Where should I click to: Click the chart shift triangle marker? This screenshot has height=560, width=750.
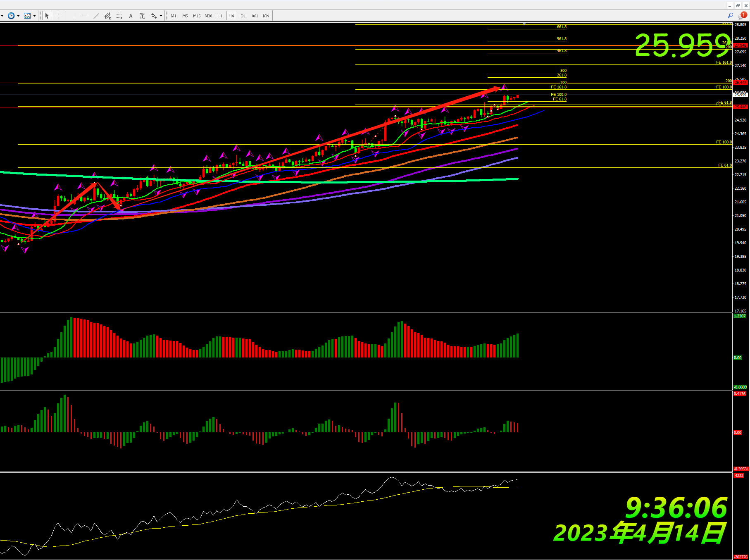coord(524,24)
